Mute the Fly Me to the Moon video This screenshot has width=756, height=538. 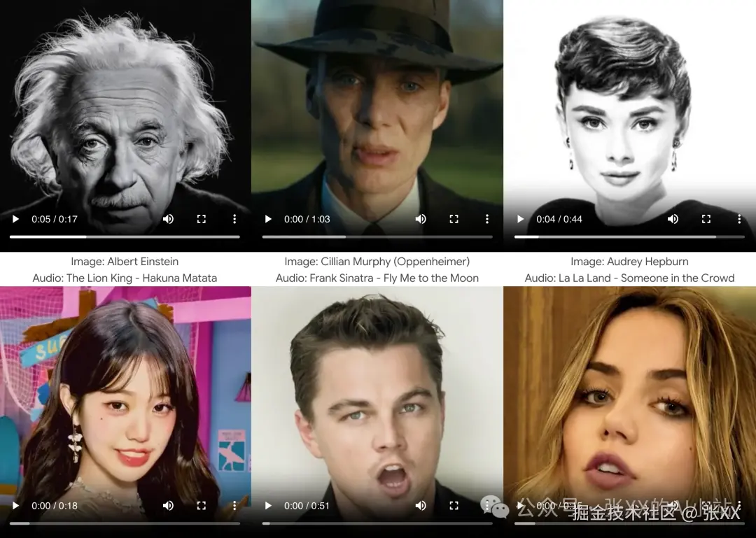421,219
